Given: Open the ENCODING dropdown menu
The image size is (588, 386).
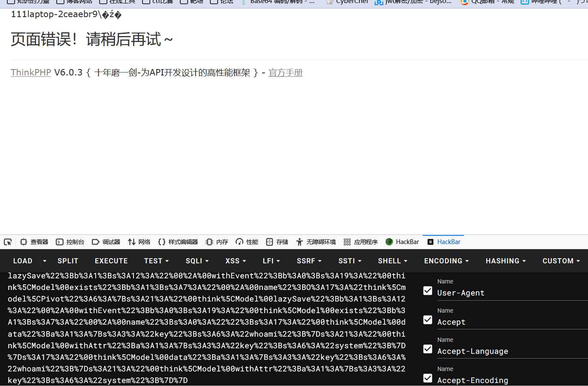Looking at the screenshot, I should 446,261.
